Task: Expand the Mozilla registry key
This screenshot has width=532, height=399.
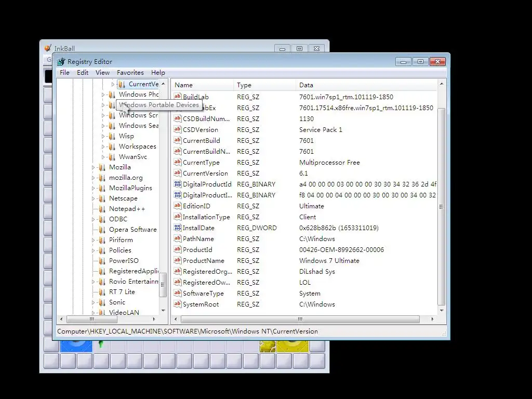Action: point(94,167)
